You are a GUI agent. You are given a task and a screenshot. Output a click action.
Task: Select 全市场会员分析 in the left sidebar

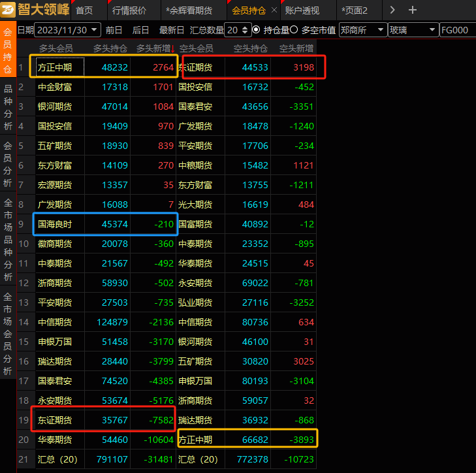click(x=8, y=334)
